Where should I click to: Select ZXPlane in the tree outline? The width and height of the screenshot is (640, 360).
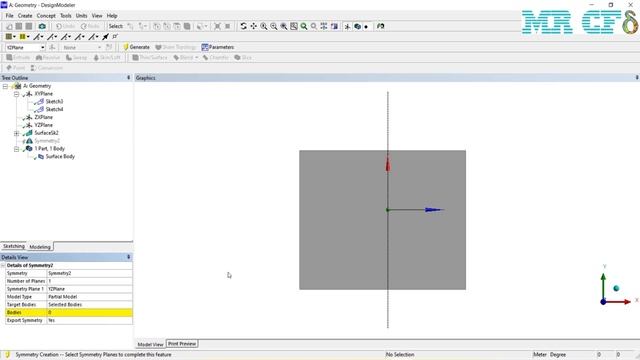pyautogui.click(x=43, y=117)
